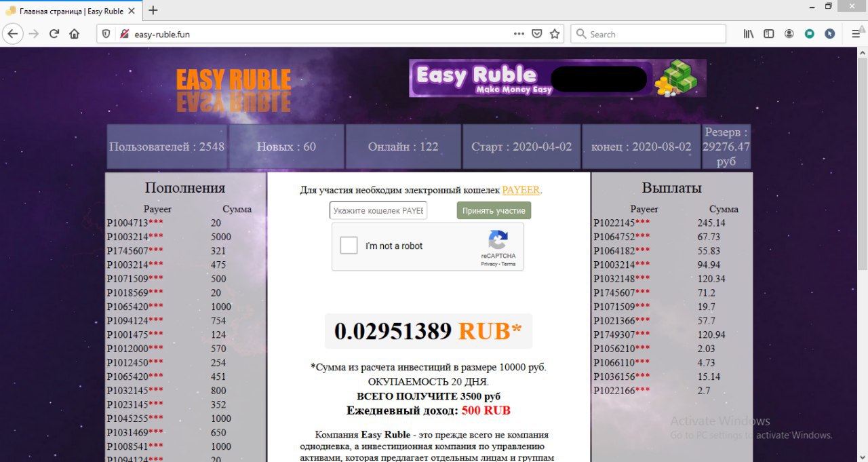Screen dimensions: 868x462
Task: Click the Выплаты heading
Action: (671, 188)
